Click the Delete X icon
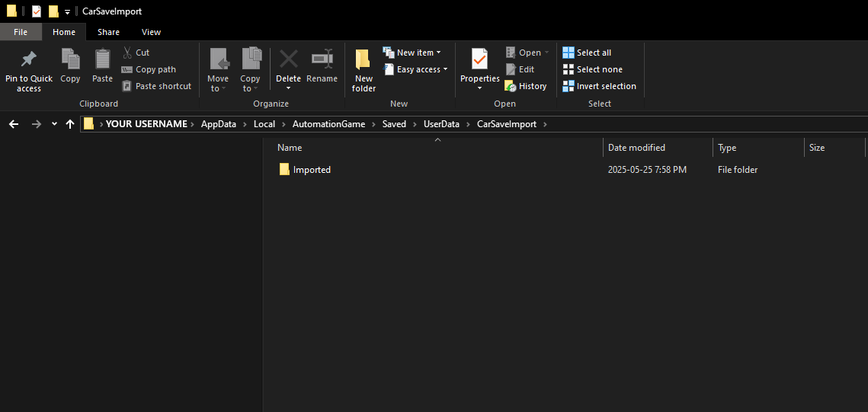This screenshot has height=412, width=868. click(x=288, y=59)
